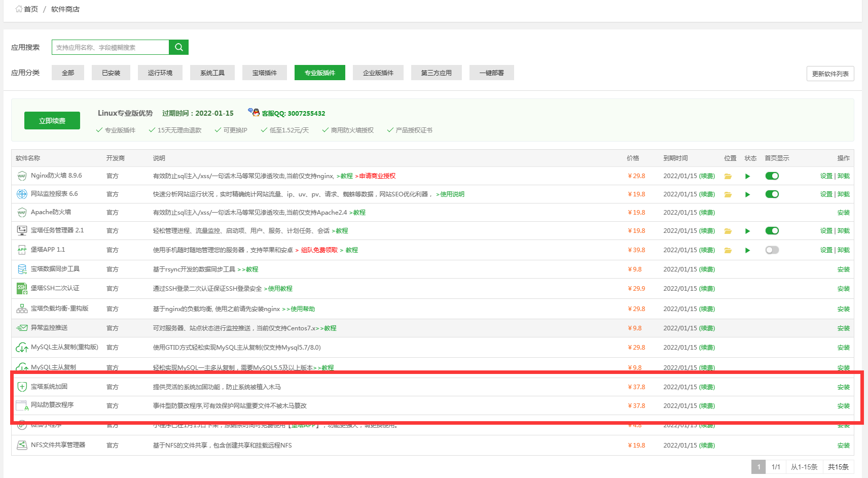Click 卸载 for 网站监控报表

click(x=844, y=194)
